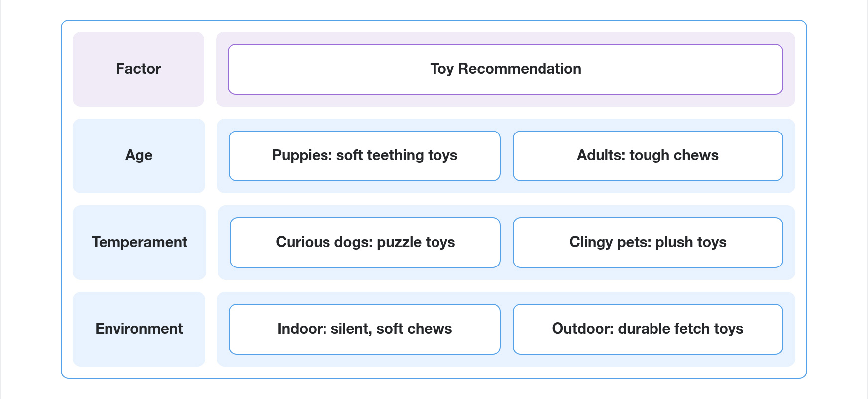Click Curious dogs: puzzle toys box

click(x=365, y=242)
